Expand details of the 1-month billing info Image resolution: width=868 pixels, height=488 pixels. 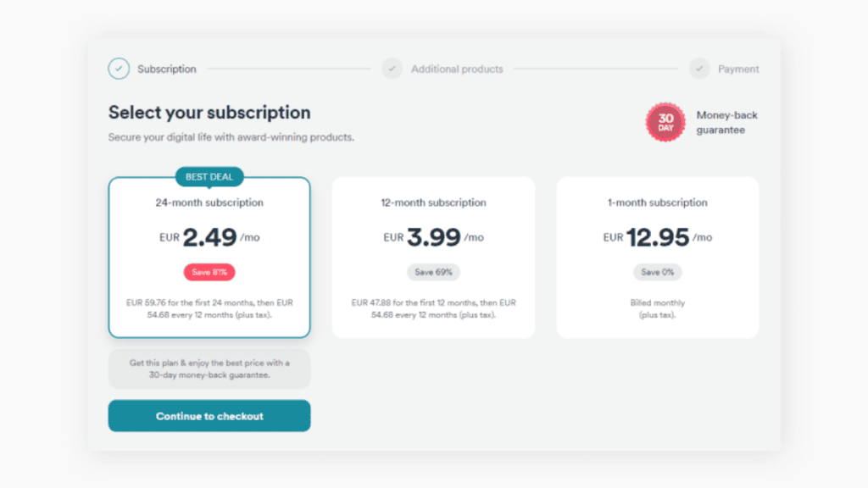click(658, 309)
